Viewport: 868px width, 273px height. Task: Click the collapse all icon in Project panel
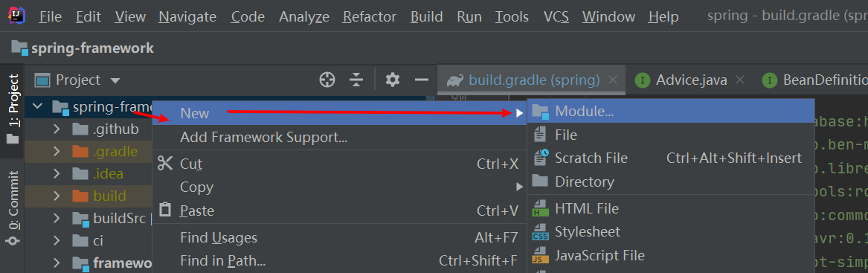click(x=356, y=80)
